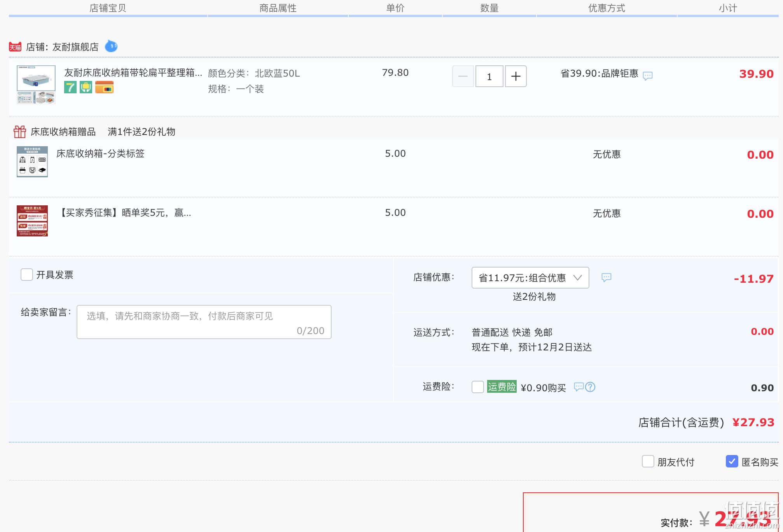Click the -11.97 shop discount amount
783x532 pixels.
point(754,279)
